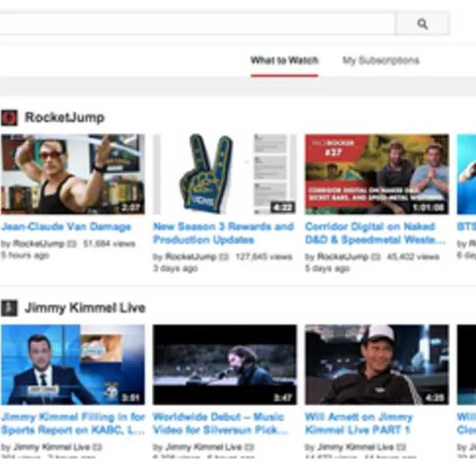Click the '3 days ago' text under Season 3 Rewards
Screen dimensions: 476x476
pos(176,269)
